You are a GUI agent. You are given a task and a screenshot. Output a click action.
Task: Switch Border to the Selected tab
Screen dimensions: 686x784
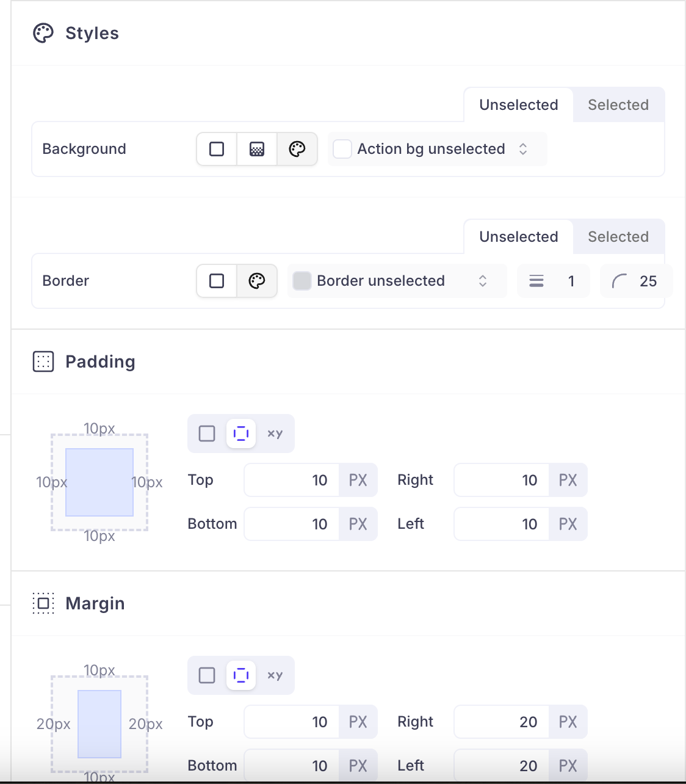click(618, 237)
